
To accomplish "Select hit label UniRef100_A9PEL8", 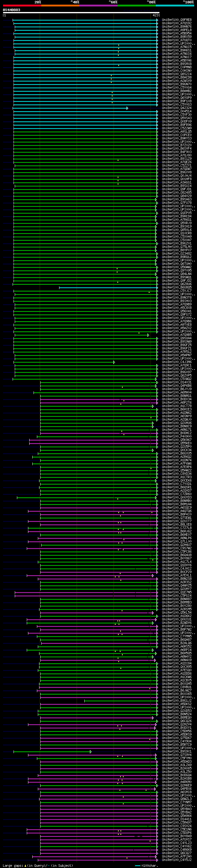I will tap(177, 30).
